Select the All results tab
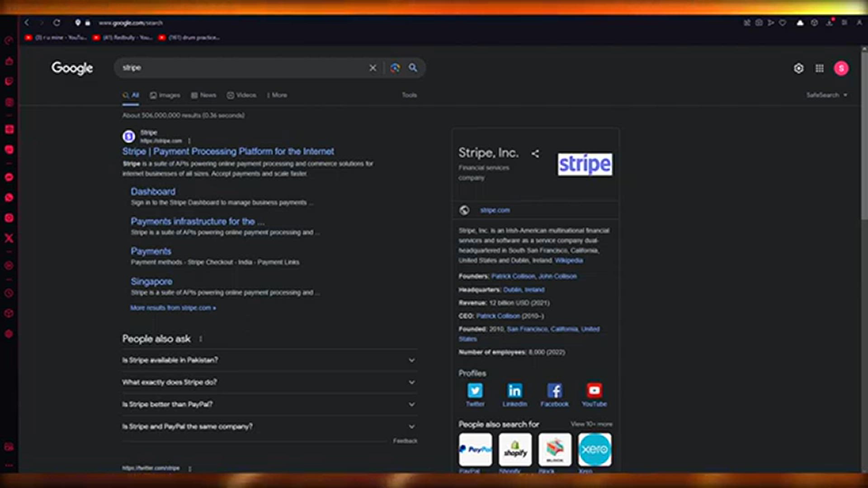Viewport: 868px width, 488px height. point(131,95)
